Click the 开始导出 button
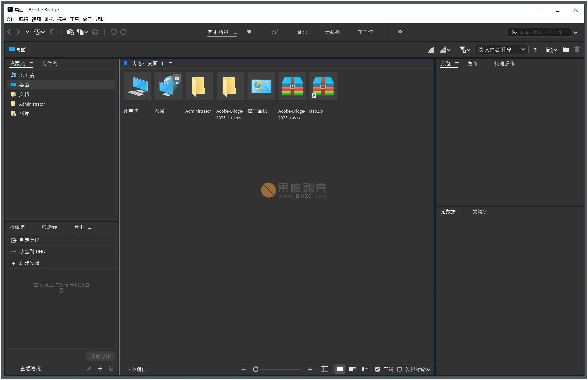 (100, 356)
